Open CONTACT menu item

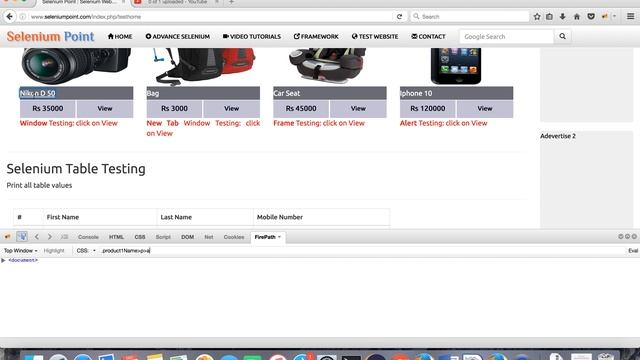pos(428,36)
